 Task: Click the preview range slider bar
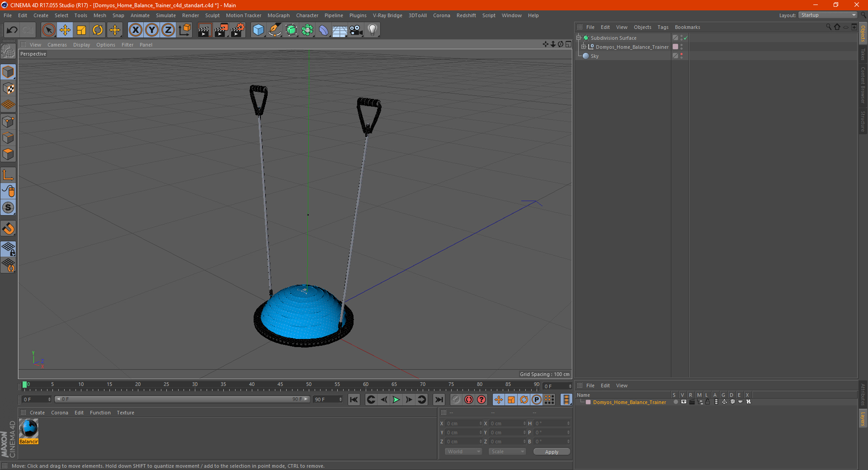182,399
